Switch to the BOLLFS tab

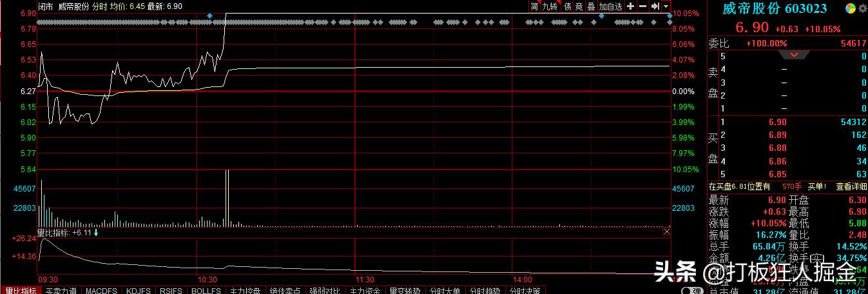pos(207,291)
